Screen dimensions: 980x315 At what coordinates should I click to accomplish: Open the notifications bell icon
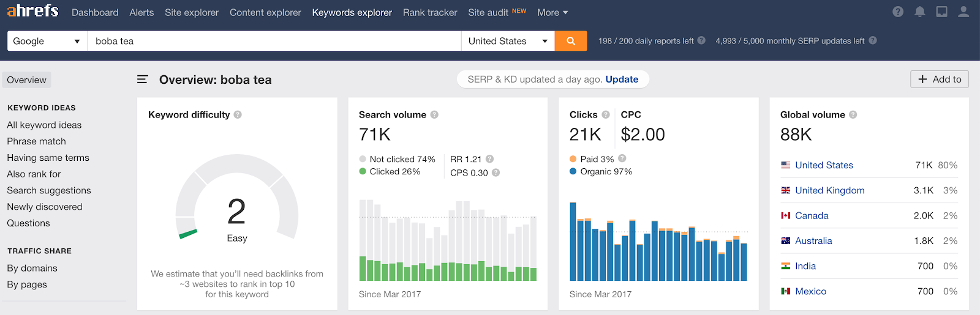[920, 12]
